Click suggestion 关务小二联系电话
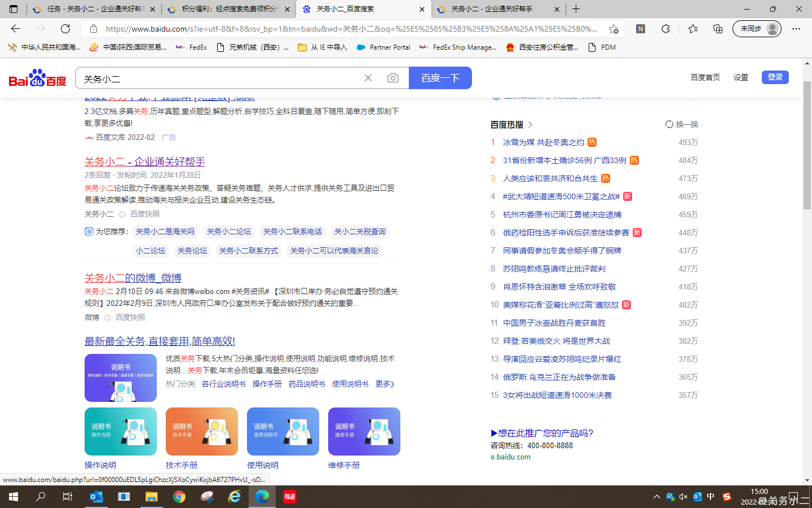This screenshot has width=812, height=508. 293,231
